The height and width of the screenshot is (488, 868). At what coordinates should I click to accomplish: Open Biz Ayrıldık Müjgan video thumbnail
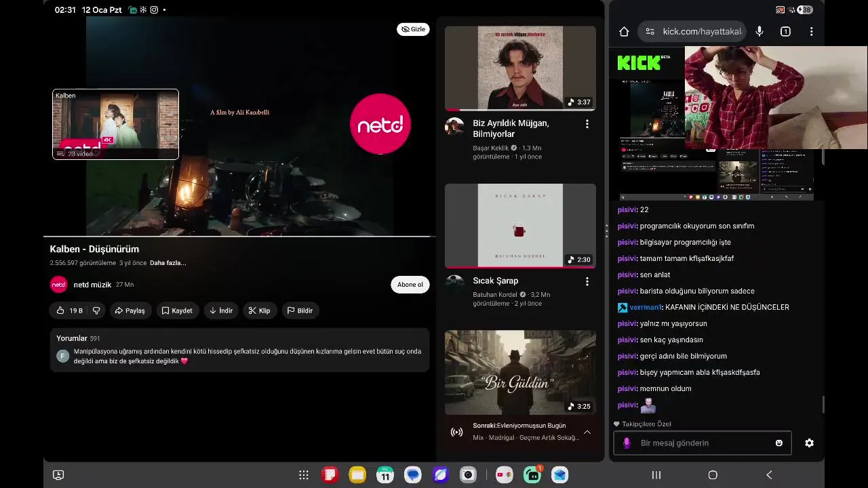click(x=520, y=68)
